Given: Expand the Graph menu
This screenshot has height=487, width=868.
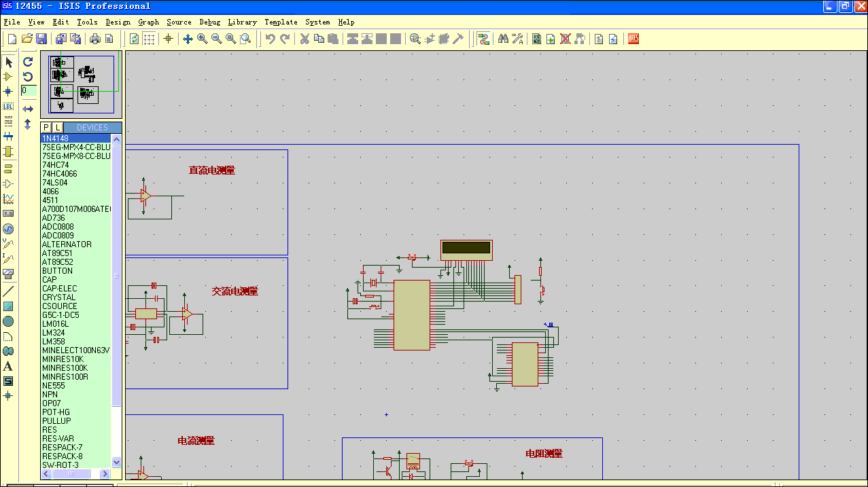Looking at the screenshot, I should point(149,22).
